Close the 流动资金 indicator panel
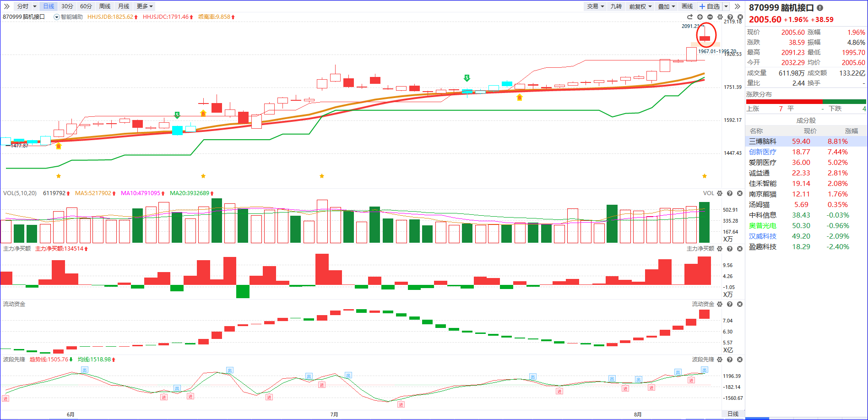The image size is (868, 420). coord(740,304)
